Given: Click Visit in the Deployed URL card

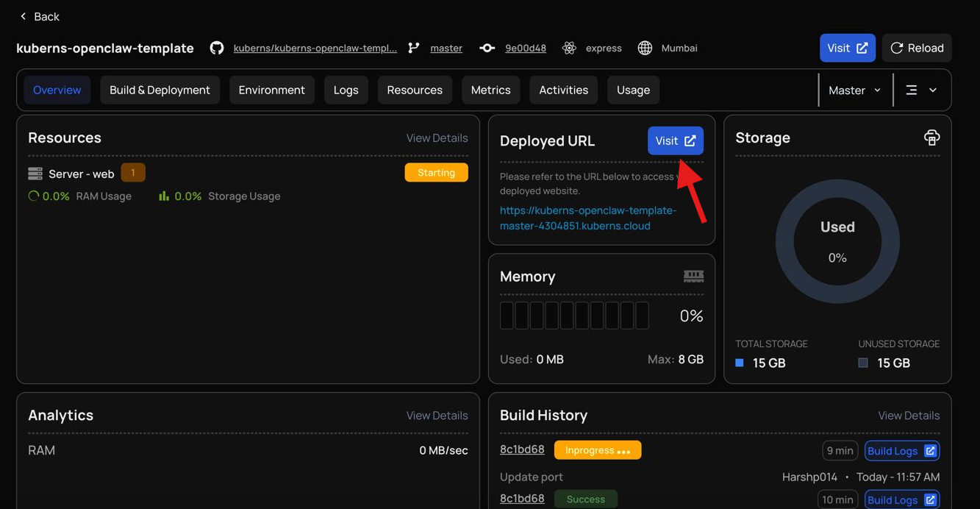Looking at the screenshot, I should click(675, 140).
